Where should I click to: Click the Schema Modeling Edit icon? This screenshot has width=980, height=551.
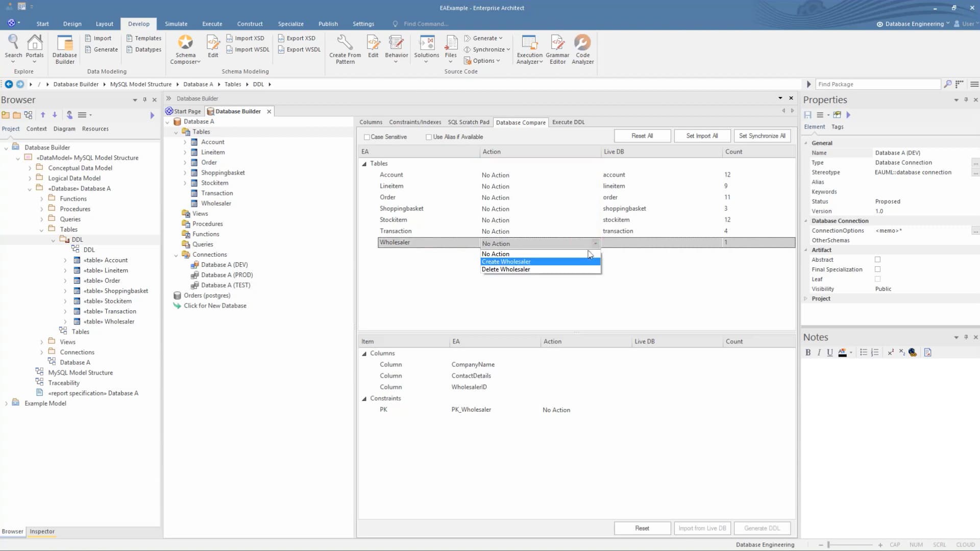[213, 46]
